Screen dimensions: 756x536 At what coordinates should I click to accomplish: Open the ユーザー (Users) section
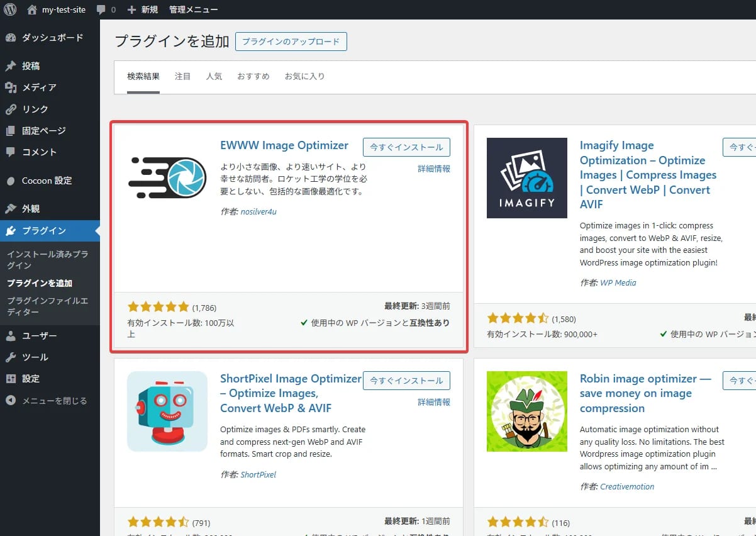coord(36,335)
